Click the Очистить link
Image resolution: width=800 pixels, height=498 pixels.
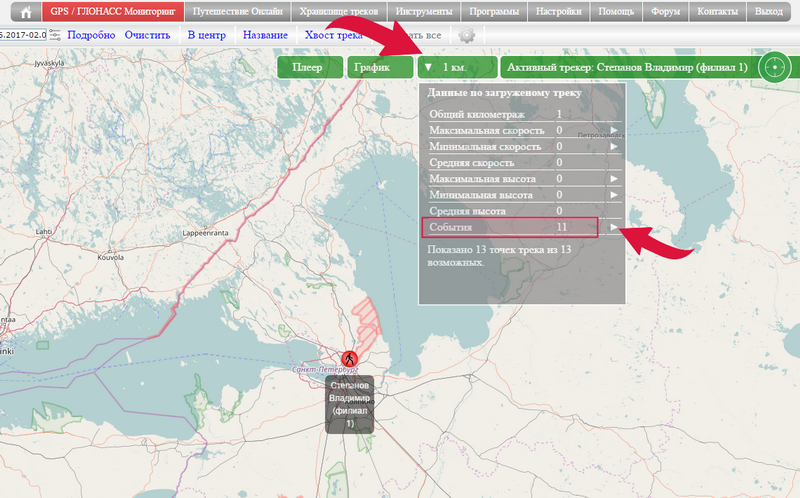pos(148,35)
